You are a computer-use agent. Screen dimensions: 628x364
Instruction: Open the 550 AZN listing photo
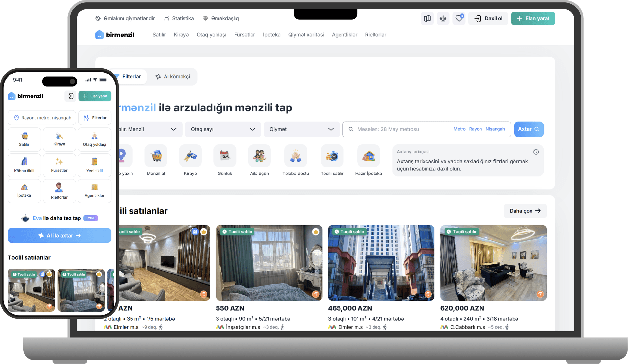[269, 263]
